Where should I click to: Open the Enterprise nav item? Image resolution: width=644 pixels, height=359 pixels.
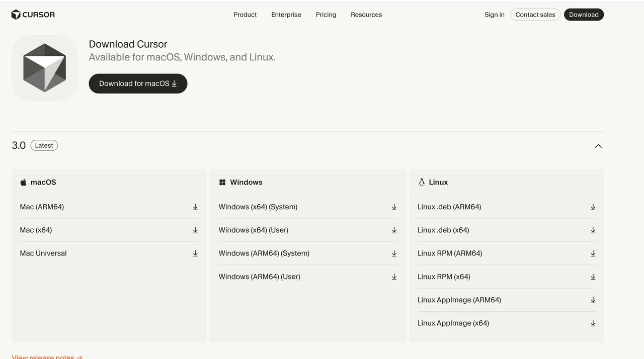[x=286, y=15]
